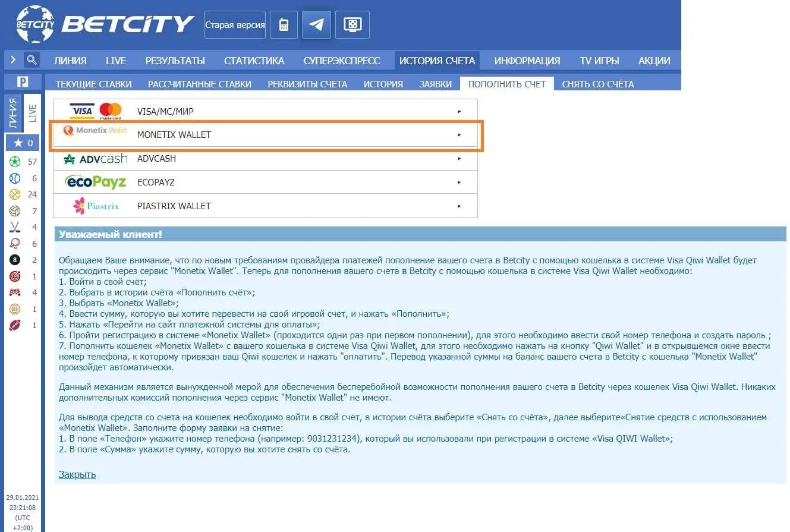Screen dimensions: 790x532
Task: Select ПОПОЛНИТЬ СЧЕТ tab
Action: click(x=507, y=84)
